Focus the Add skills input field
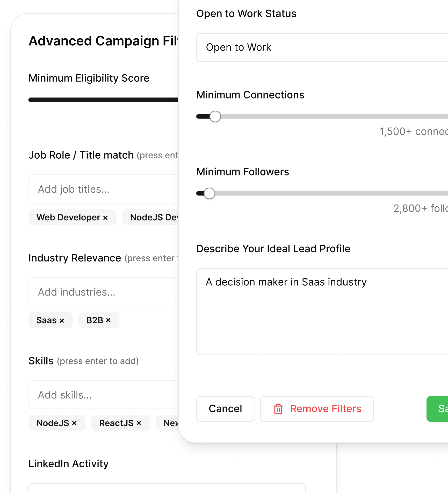This screenshot has height=493, width=448. (x=104, y=395)
